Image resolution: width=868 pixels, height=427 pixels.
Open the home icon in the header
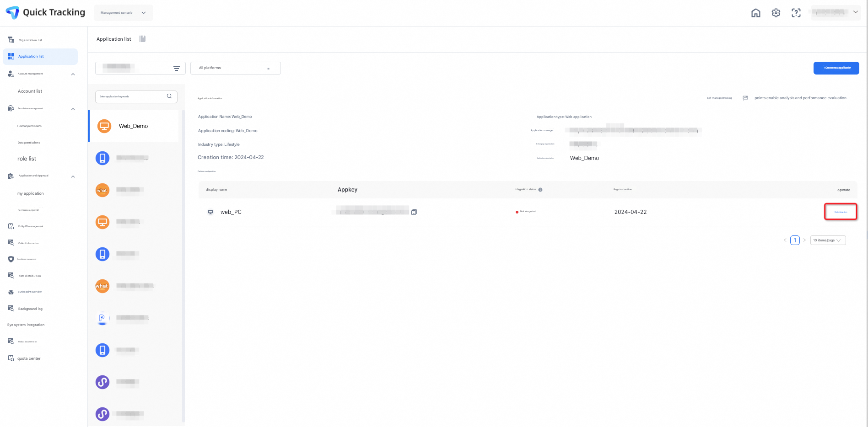click(756, 13)
